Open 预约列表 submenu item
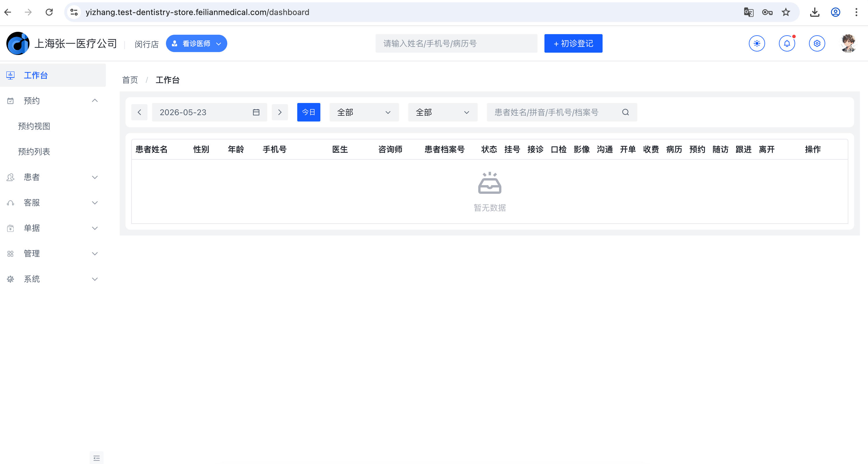 34,151
